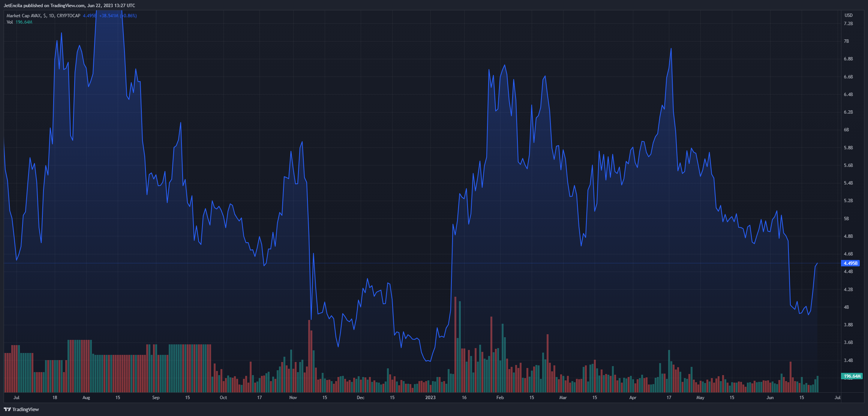Click the green 196.64M volume tag on the price axis

coord(852,376)
